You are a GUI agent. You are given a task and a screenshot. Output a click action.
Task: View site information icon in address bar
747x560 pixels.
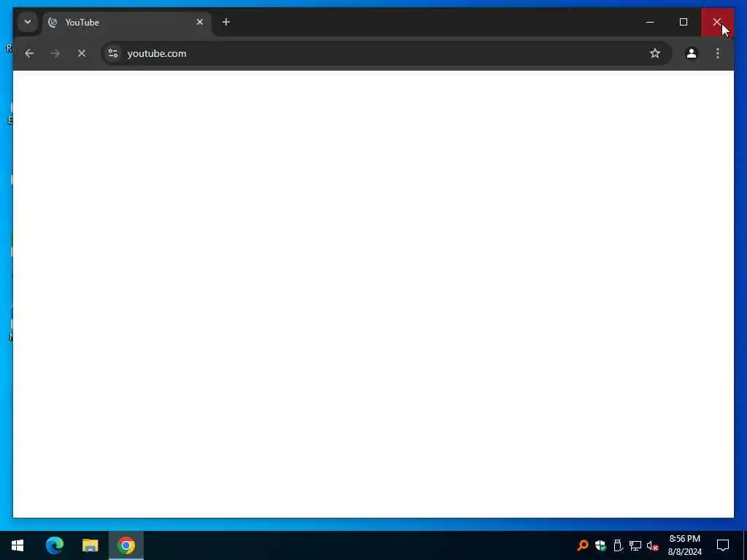click(x=113, y=53)
